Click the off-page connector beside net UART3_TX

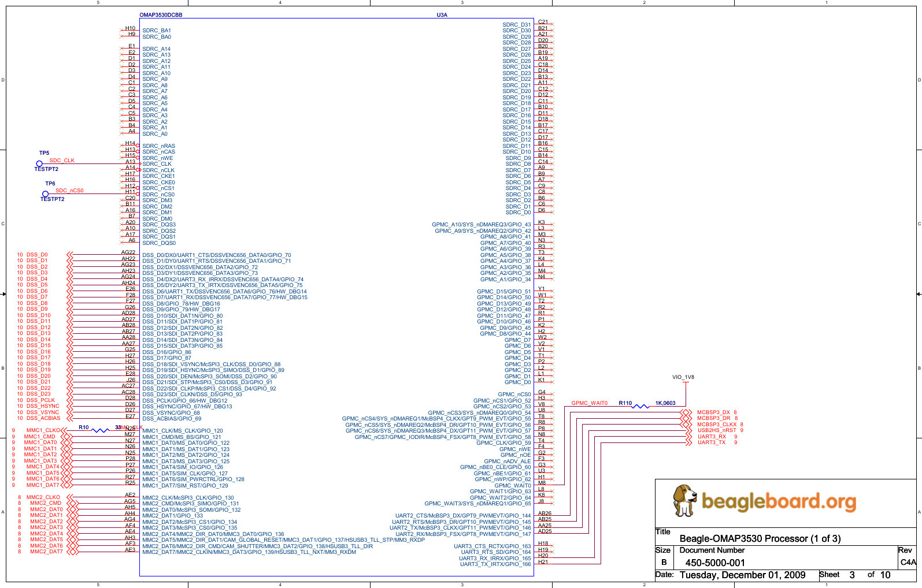click(x=688, y=442)
